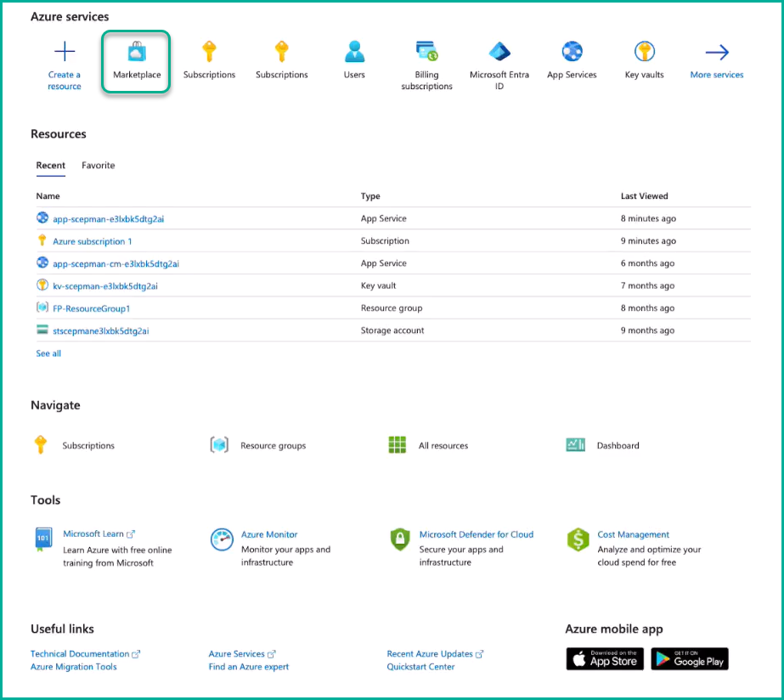Open Microsoft Defender for Cloud tool
Viewport: 784px width, 700px height.
pos(476,534)
